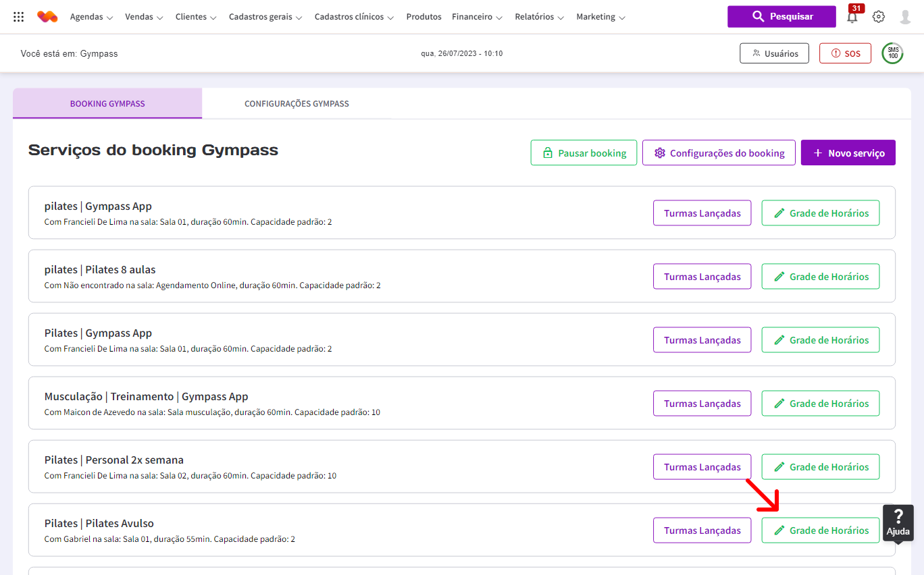Open the Ajuda help widget

[x=898, y=522]
